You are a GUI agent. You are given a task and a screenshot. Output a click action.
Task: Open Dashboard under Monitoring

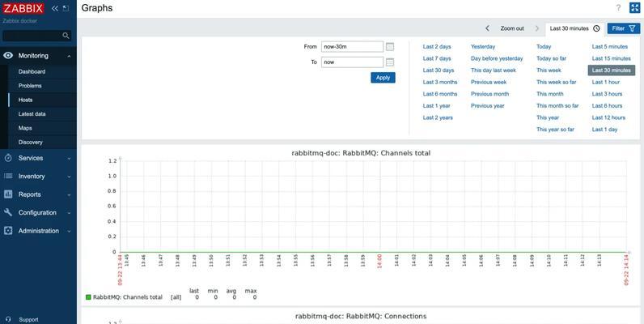(x=32, y=71)
